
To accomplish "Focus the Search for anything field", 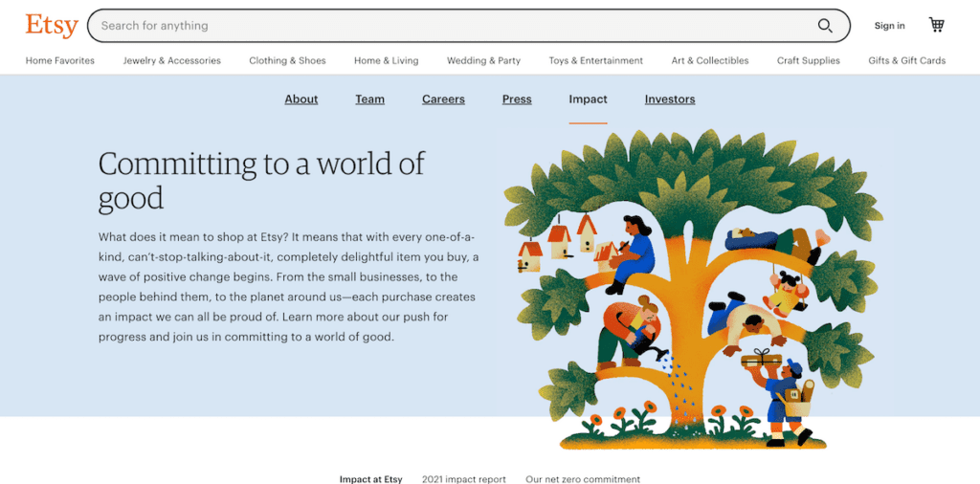I will [469, 26].
